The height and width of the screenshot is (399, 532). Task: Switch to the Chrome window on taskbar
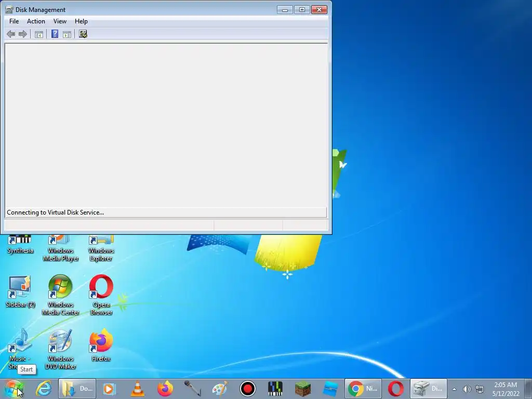tap(363, 389)
